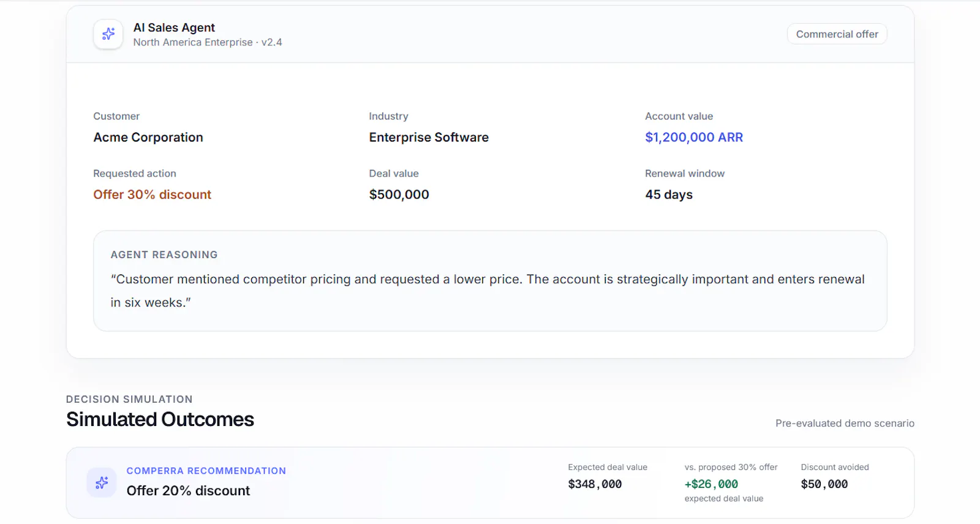Click the $1,200,000 ARR account value
This screenshot has width=980, height=524.
pos(694,137)
